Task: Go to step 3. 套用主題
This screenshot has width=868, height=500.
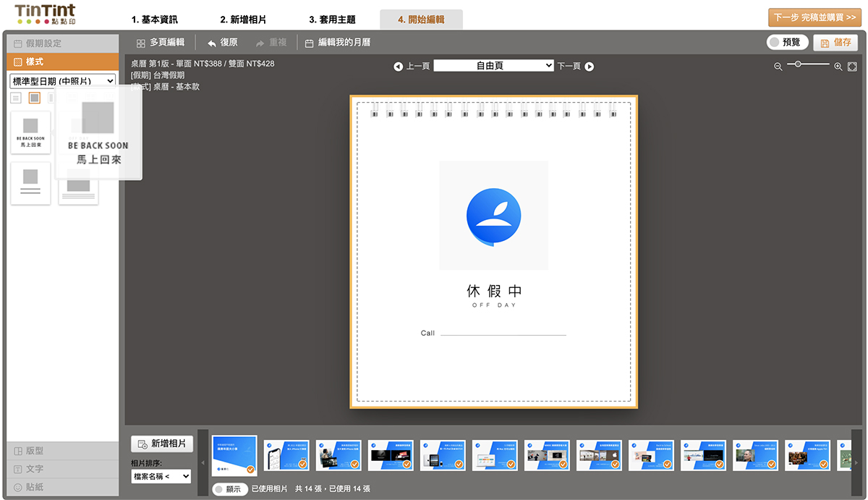Action: pos(332,20)
